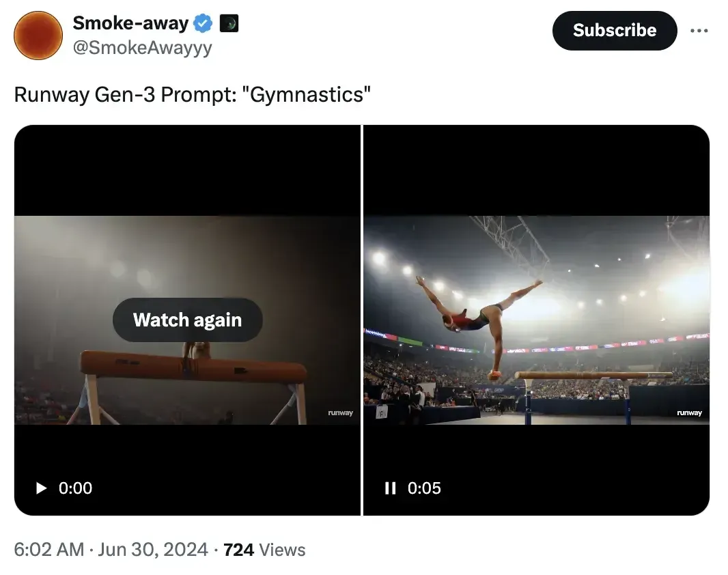Image resolution: width=728 pixels, height=575 pixels.
Task: Click the blue verified checkmark badge
Action: tap(202, 23)
